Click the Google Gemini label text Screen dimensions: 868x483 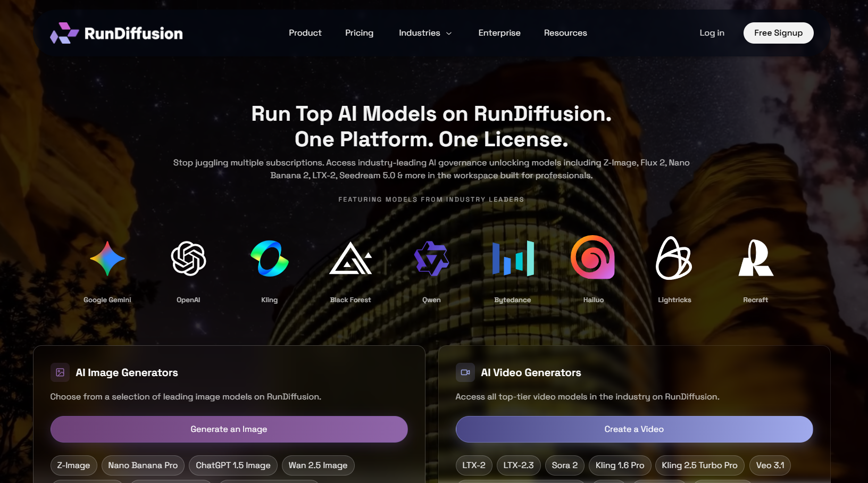107,300
